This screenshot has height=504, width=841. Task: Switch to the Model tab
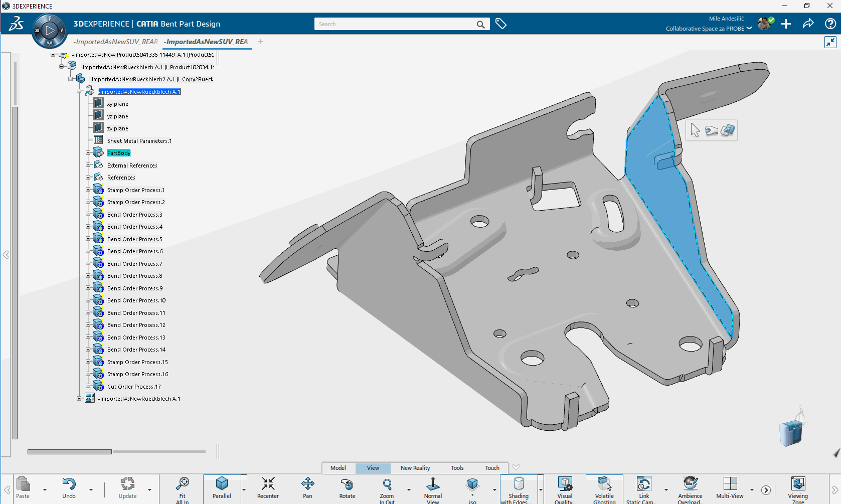[x=338, y=468]
